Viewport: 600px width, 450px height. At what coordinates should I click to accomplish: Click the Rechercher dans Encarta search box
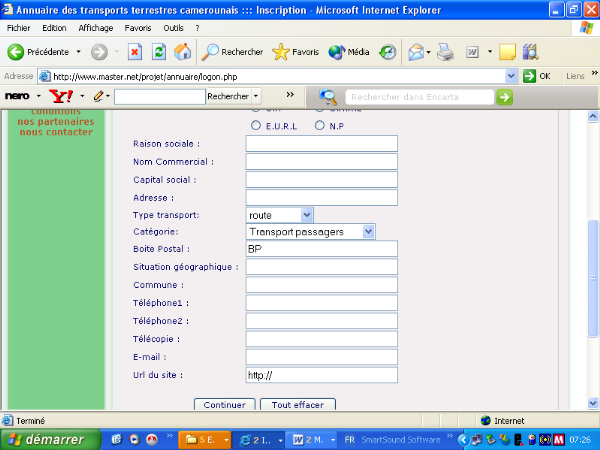click(x=419, y=97)
